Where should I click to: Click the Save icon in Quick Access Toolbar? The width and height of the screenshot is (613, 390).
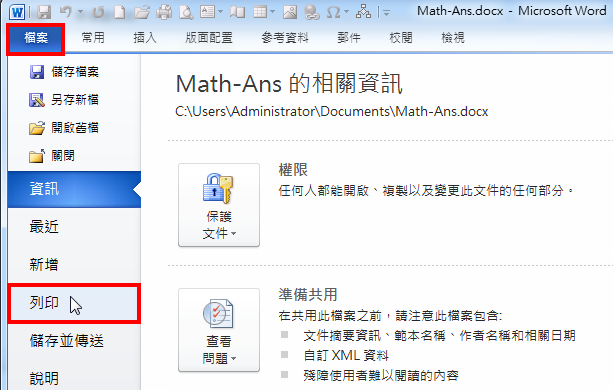pyautogui.click(x=44, y=13)
